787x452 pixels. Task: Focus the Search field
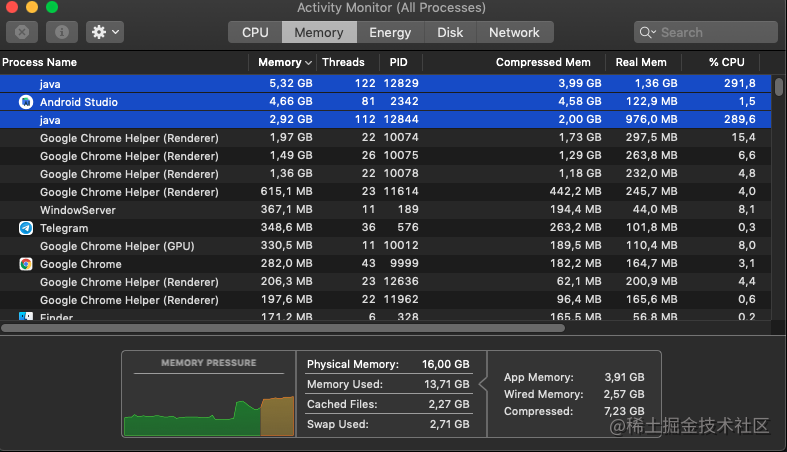point(705,32)
